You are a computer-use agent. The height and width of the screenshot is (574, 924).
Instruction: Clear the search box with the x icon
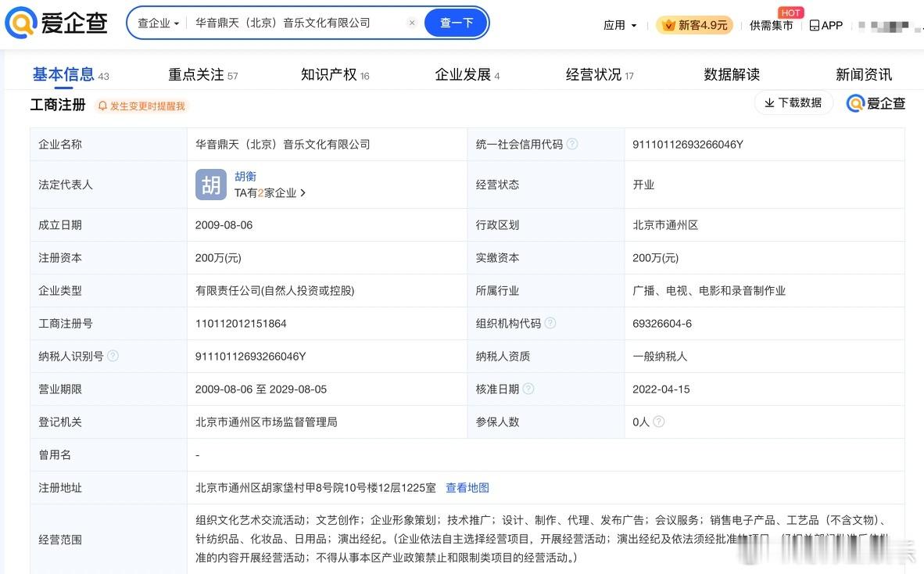[412, 23]
